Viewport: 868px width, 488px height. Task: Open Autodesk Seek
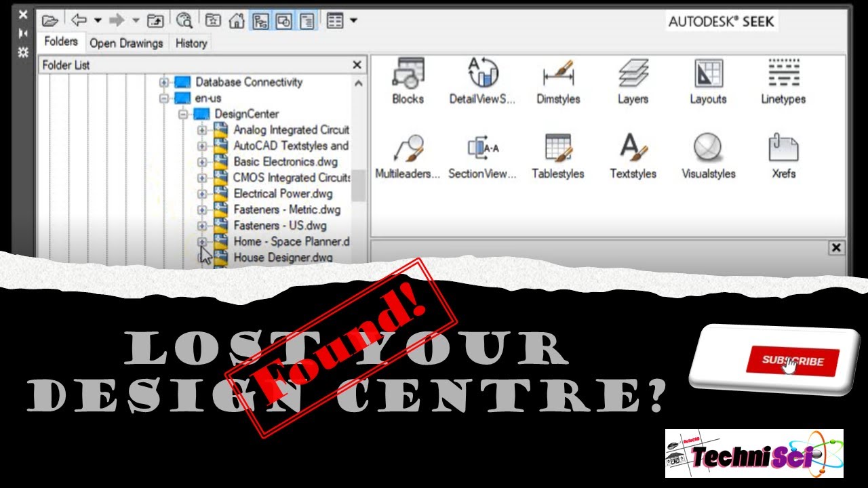[x=721, y=22]
